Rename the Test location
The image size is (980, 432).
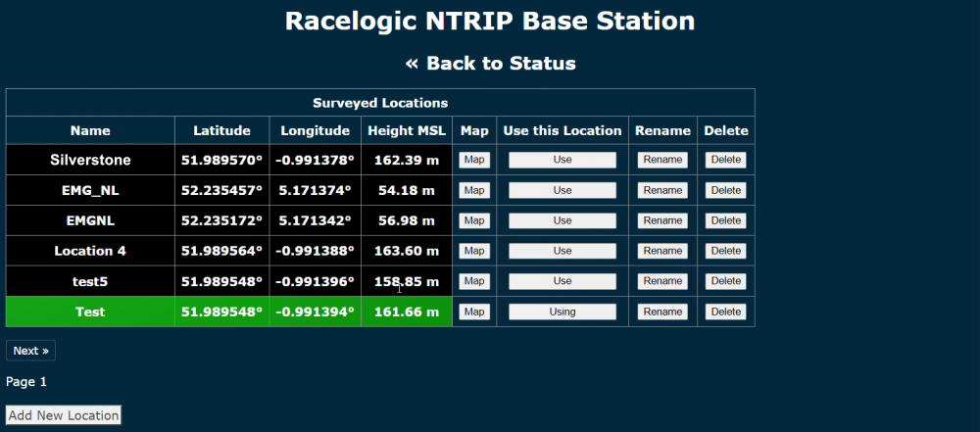(662, 312)
